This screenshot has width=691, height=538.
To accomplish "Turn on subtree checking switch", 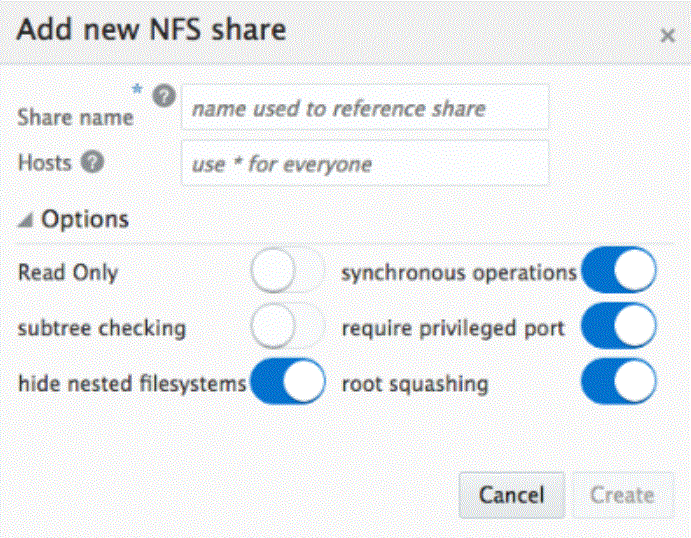I will click(287, 327).
